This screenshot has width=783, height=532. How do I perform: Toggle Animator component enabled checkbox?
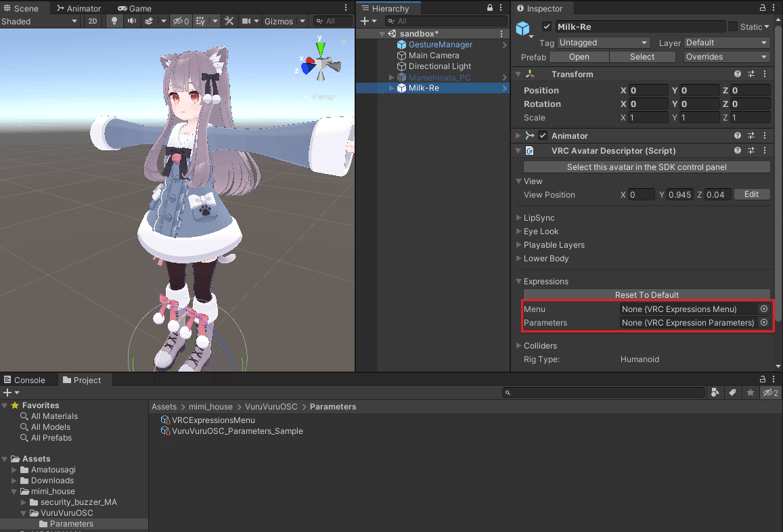point(543,135)
